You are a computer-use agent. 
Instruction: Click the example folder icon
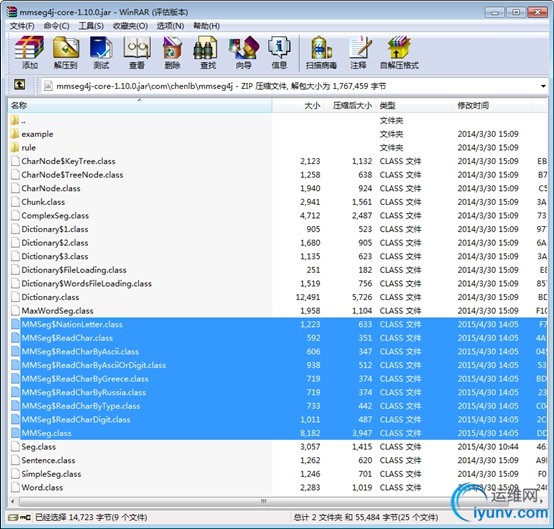(15, 134)
